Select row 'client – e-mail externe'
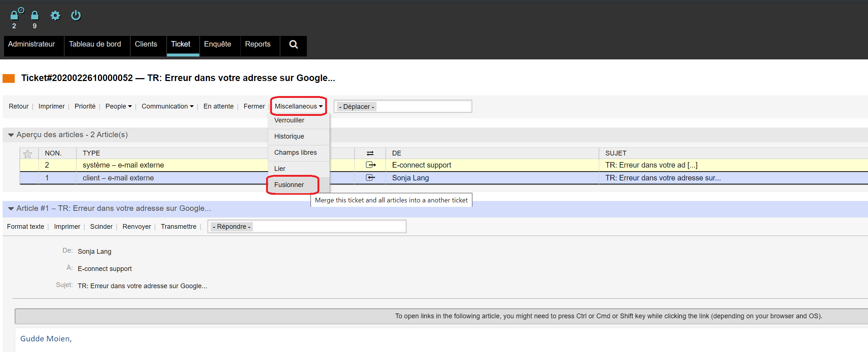868x352 pixels. [118, 178]
